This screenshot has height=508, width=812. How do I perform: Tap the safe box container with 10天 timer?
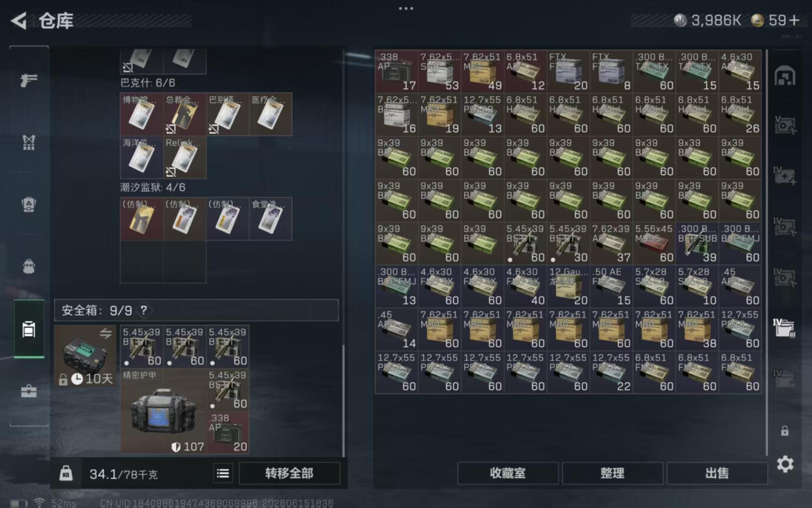pos(85,356)
